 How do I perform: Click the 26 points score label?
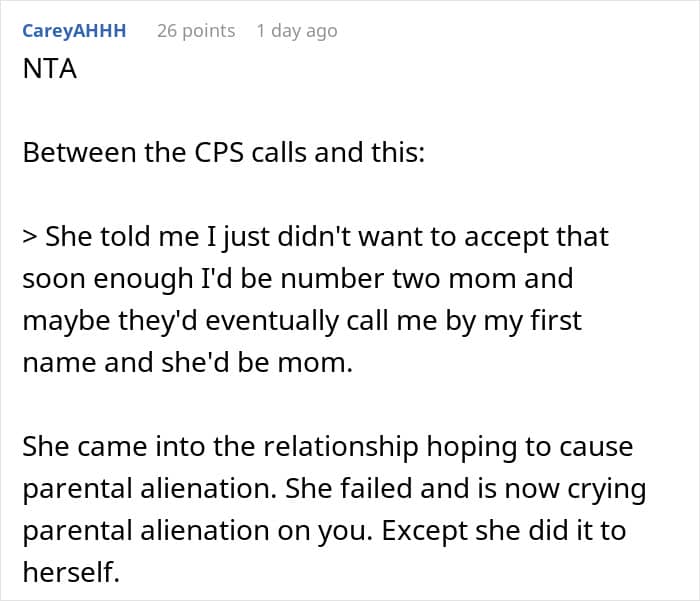pos(196,31)
